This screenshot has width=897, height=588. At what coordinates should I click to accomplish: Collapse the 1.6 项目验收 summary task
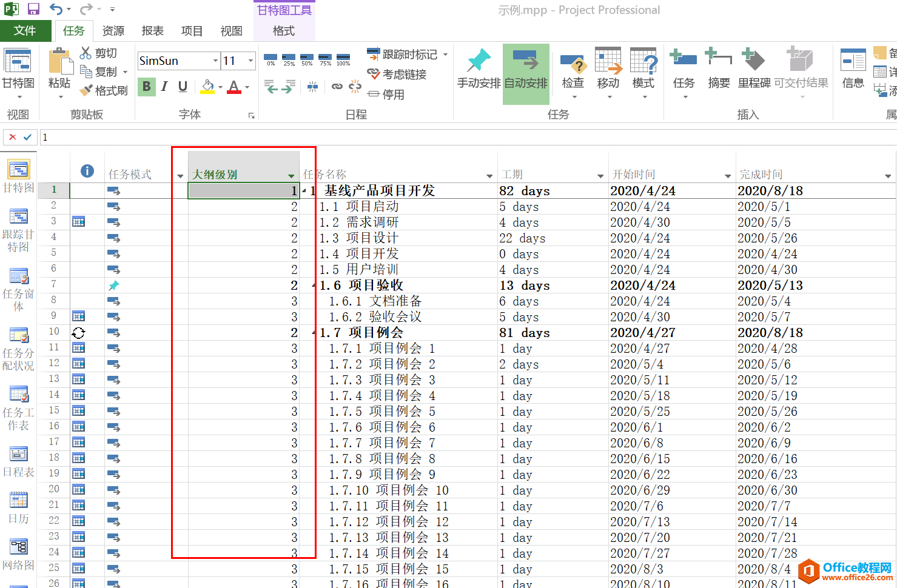point(314,286)
